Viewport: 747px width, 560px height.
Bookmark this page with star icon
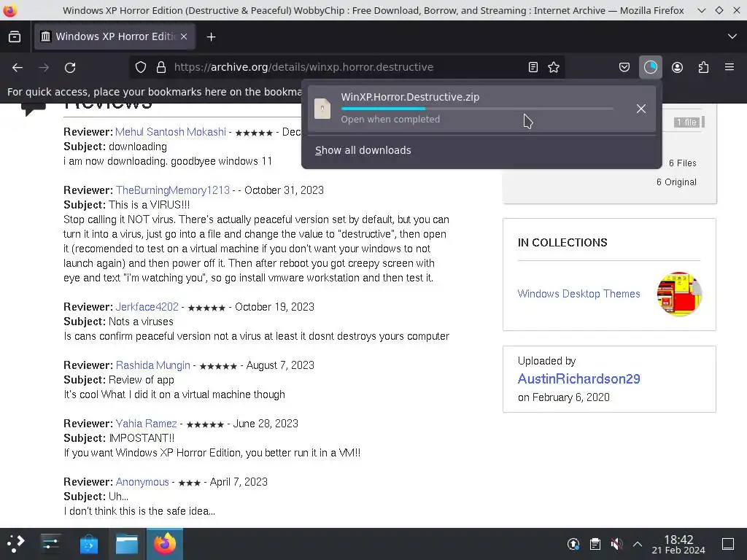[554, 67]
